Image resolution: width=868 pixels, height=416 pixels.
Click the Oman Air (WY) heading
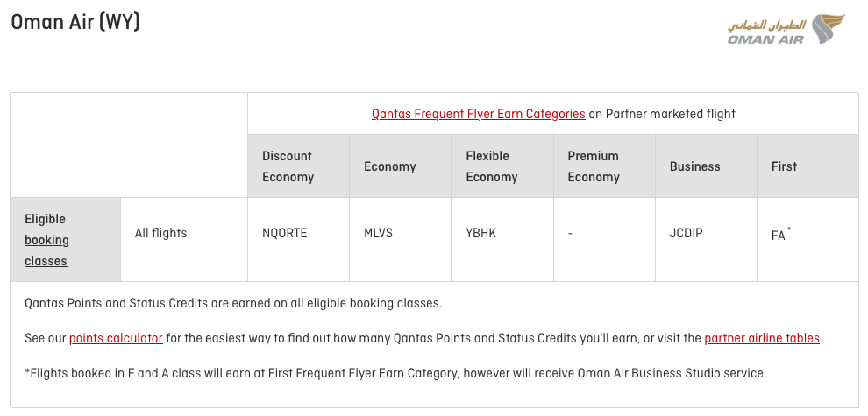tap(75, 23)
